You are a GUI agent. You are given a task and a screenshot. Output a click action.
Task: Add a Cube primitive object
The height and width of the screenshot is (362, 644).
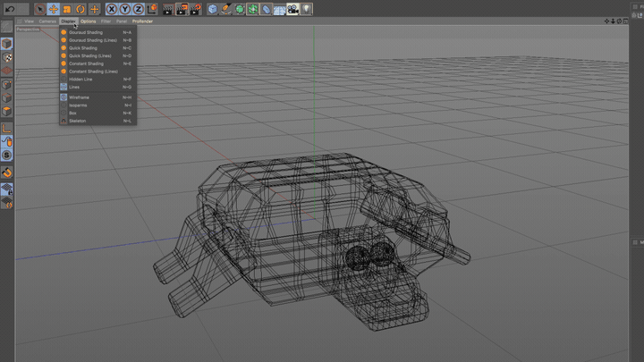pyautogui.click(x=213, y=9)
